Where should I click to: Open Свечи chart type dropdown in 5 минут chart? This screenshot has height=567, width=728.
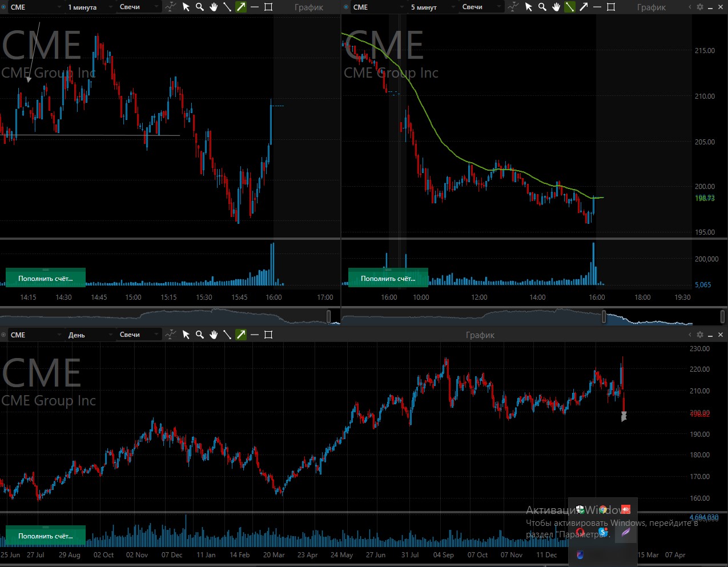[x=481, y=7]
